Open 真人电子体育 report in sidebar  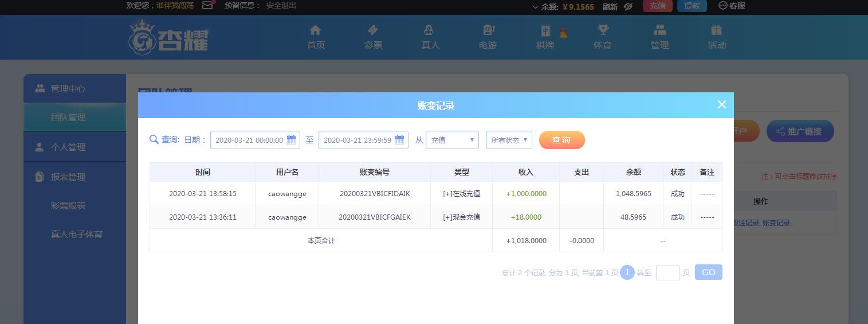tap(77, 234)
